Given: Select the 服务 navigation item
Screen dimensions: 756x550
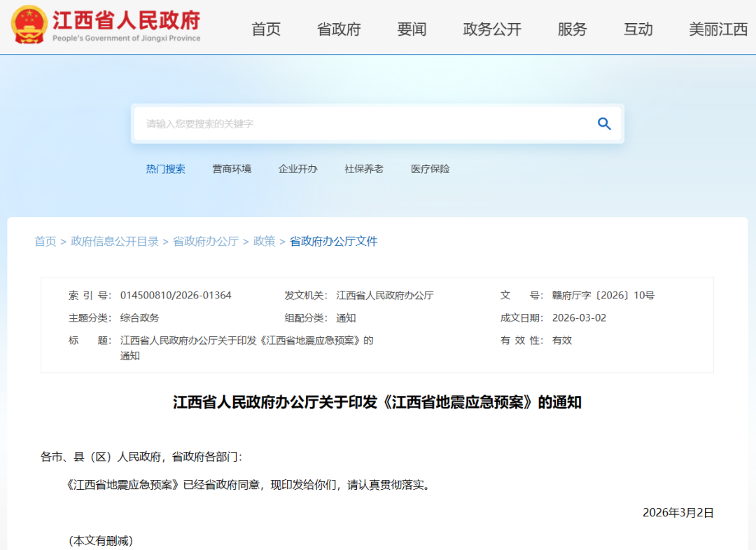Looking at the screenshot, I should [573, 29].
